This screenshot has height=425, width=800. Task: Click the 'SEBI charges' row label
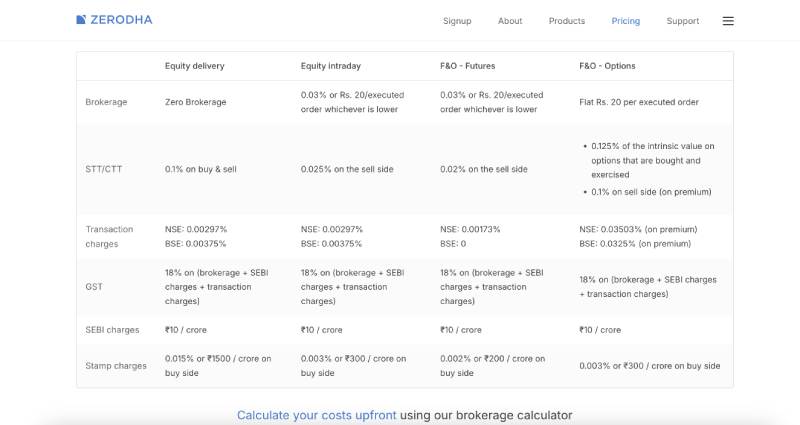(112, 330)
